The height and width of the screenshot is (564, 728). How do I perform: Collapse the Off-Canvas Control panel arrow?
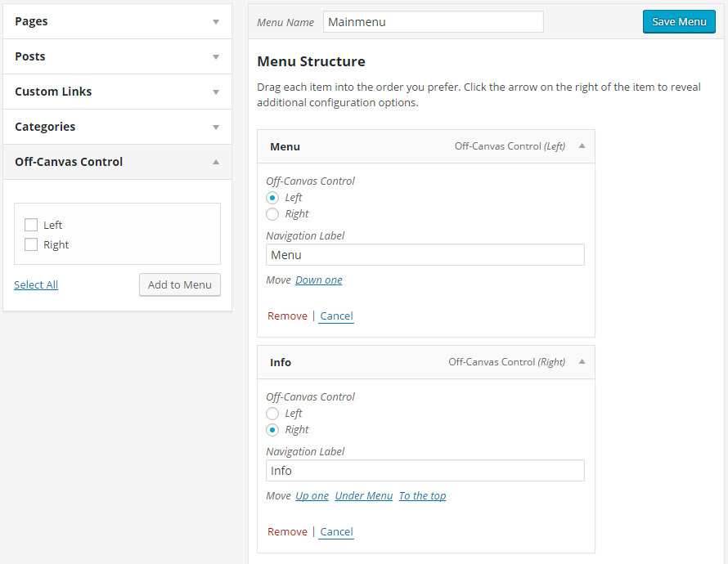216,162
